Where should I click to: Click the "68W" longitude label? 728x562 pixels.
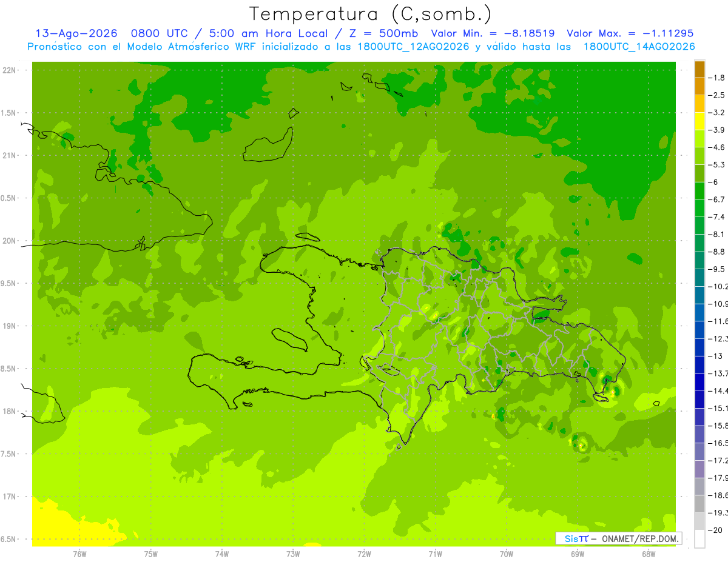(x=648, y=554)
